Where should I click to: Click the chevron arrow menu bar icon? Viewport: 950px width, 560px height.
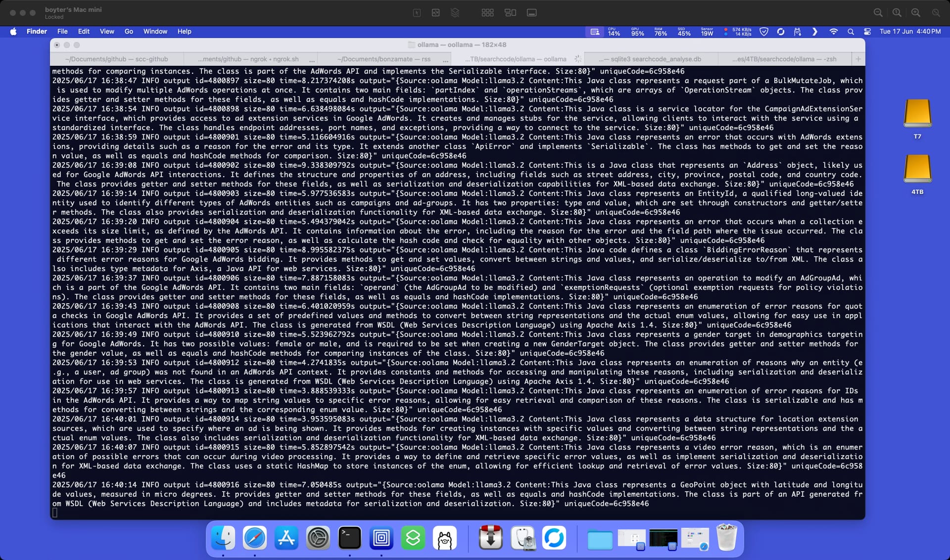tap(814, 32)
